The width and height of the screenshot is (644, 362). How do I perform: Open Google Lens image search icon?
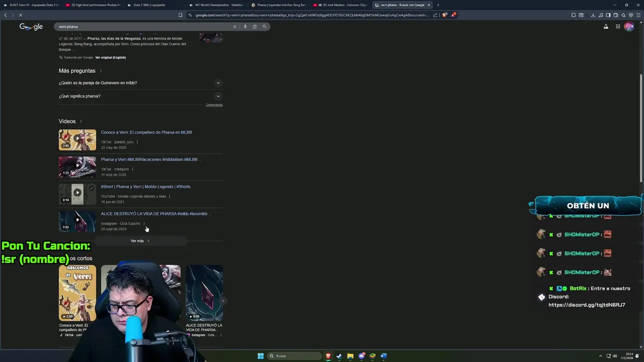click(255, 27)
